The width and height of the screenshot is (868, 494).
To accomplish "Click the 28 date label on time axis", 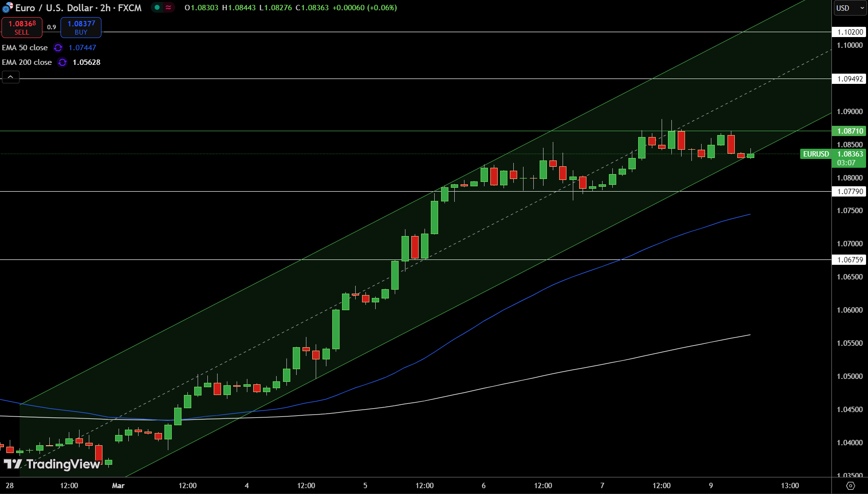I will (x=10, y=486).
